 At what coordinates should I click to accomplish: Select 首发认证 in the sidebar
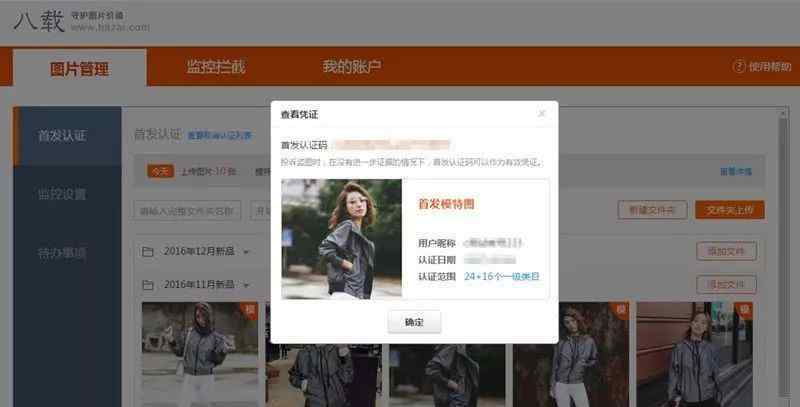67,136
